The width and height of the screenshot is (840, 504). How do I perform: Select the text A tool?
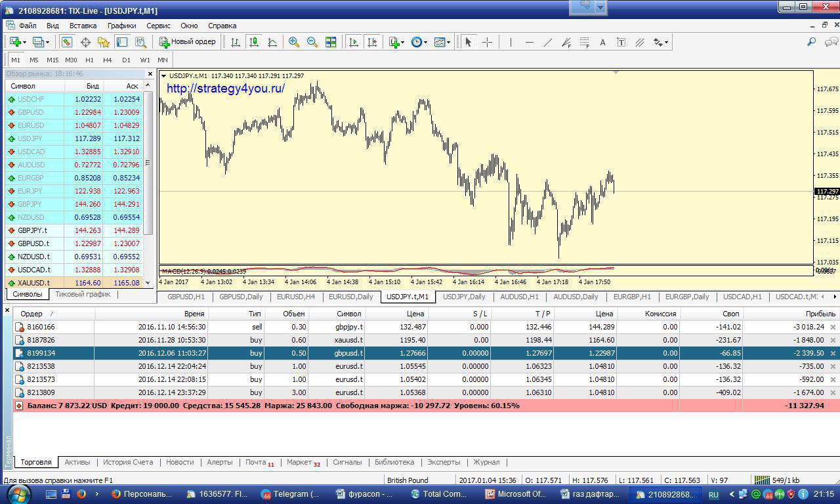[x=602, y=42]
